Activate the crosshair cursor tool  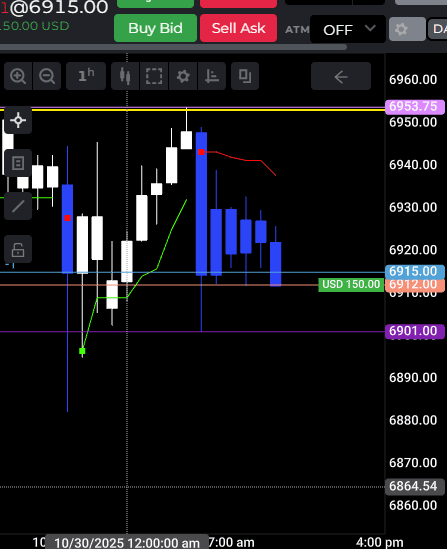18,120
